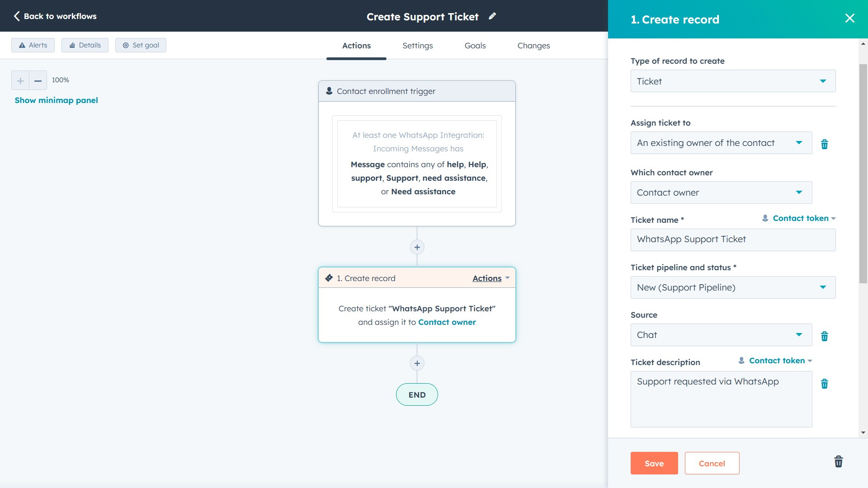Zoom in using the plus icon on canvas

[20, 80]
